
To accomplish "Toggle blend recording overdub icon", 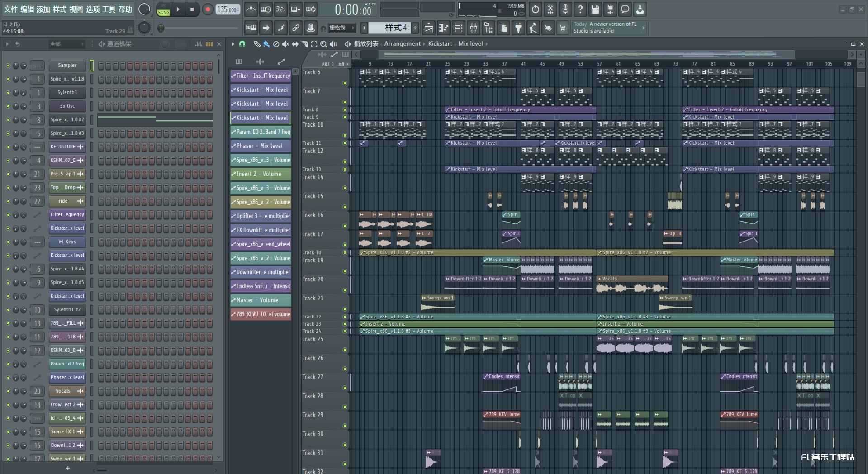I will tap(296, 9).
